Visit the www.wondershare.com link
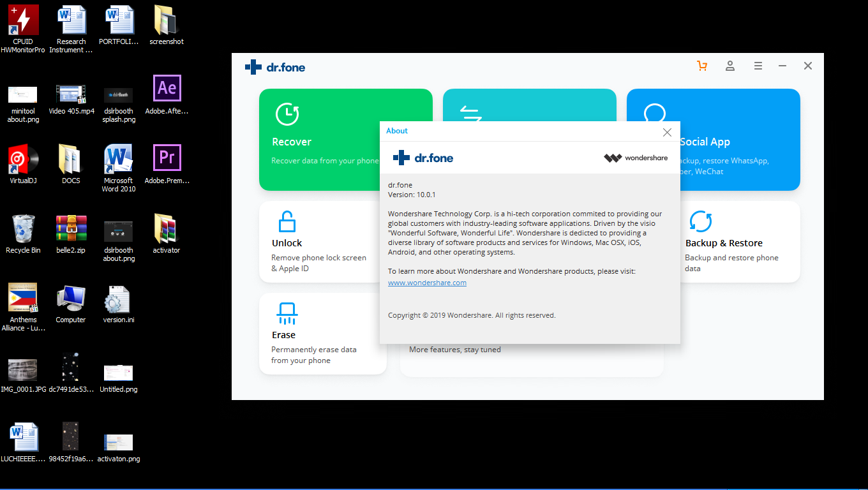The width and height of the screenshot is (868, 490). tap(427, 283)
